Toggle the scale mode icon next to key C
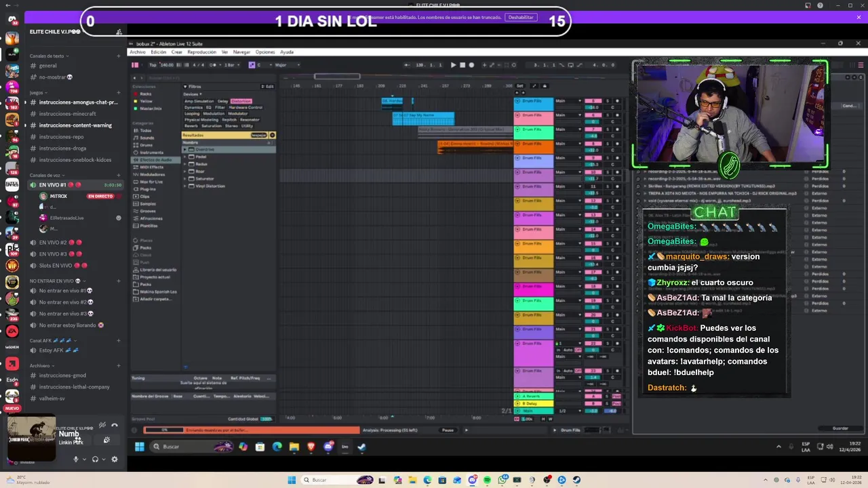 pyautogui.click(x=252, y=65)
